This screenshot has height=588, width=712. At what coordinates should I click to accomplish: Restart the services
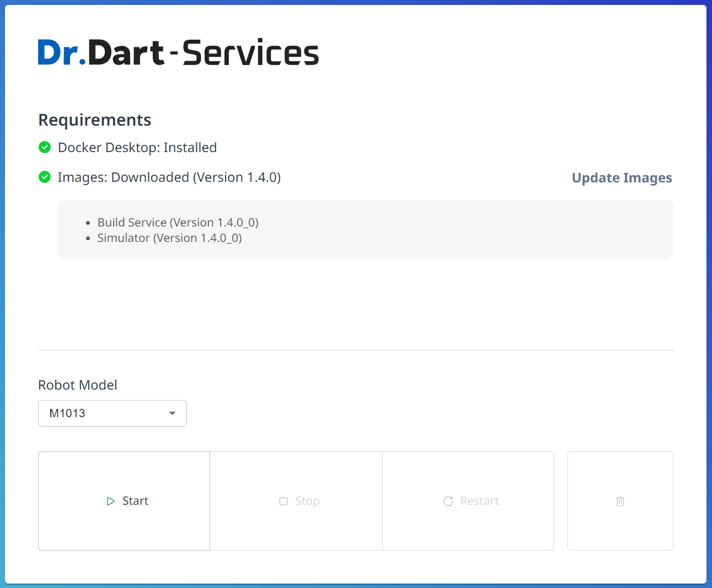coord(468,501)
